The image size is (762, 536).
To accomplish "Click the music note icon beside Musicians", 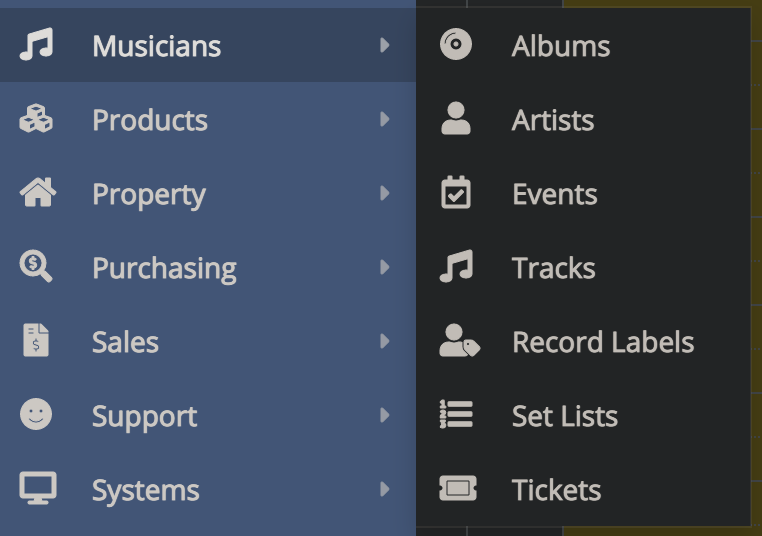I will pos(36,45).
